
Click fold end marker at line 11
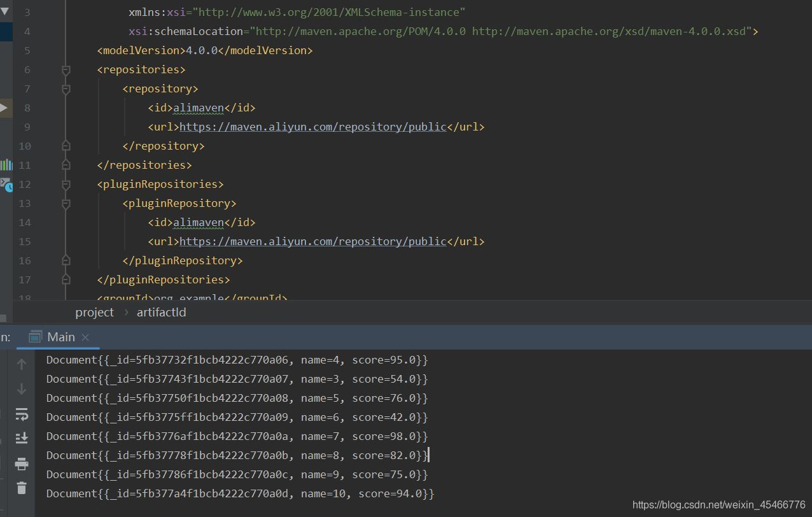pos(66,165)
